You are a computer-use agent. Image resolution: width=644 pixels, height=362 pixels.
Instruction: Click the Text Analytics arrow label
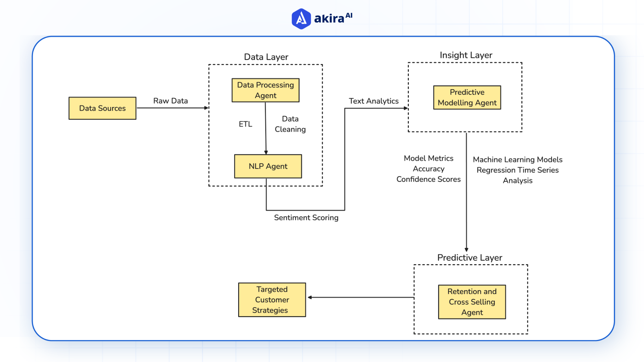(x=374, y=101)
